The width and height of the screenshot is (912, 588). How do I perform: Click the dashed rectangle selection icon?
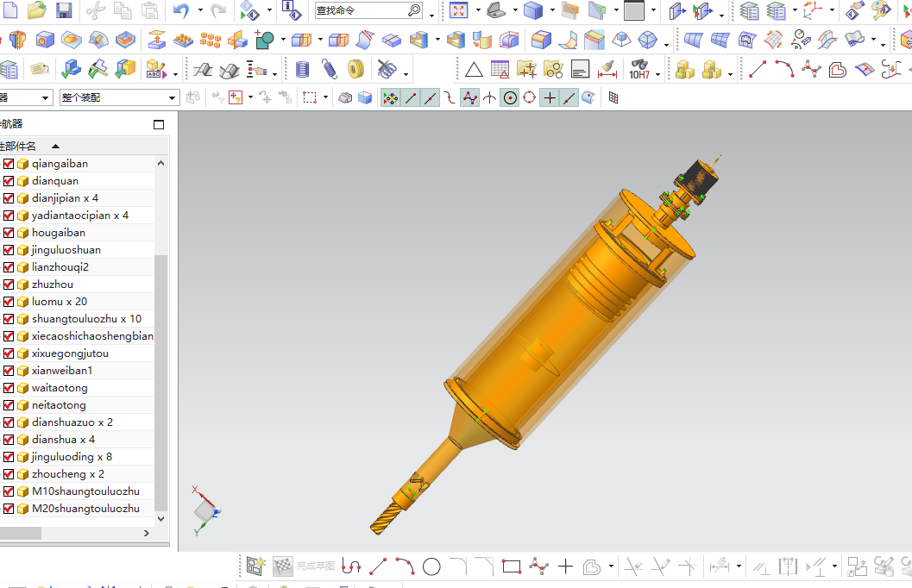pos(310,97)
